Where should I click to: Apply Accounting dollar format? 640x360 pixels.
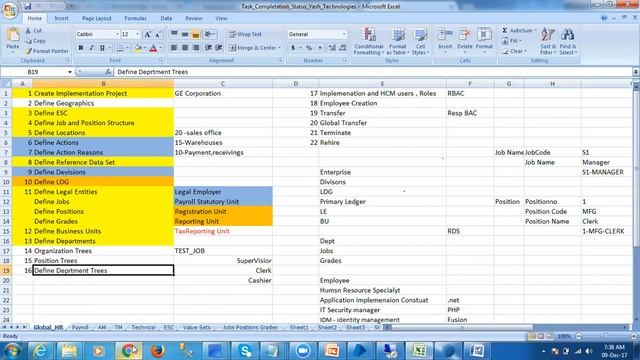(293, 48)
